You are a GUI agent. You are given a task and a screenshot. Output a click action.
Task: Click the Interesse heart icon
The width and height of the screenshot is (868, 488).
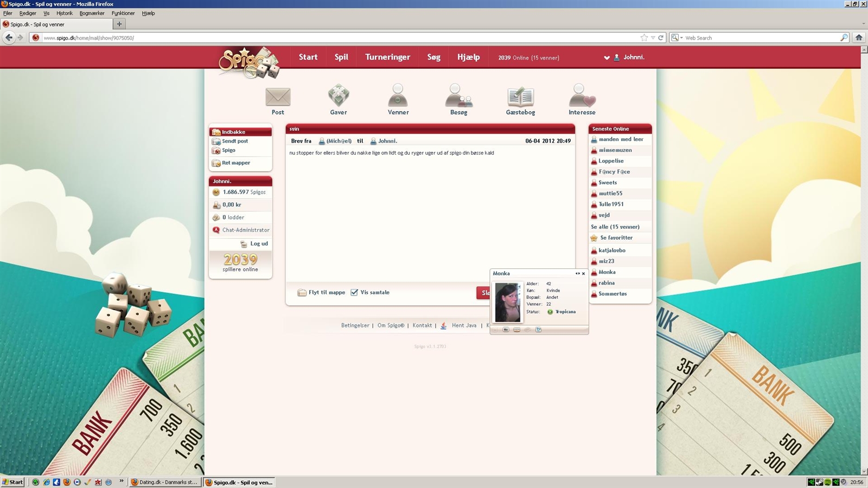pyautogui.click(x=582, y=97)
